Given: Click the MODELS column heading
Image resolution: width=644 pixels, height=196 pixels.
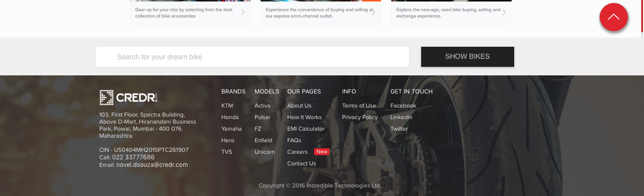Looking at the screenshot, I should [267, 91].
